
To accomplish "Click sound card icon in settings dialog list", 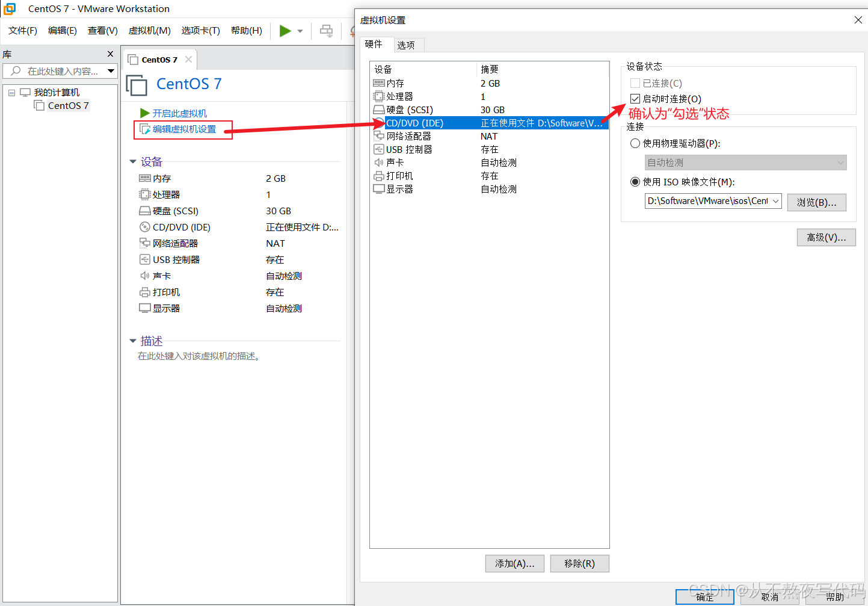I will (x=378, y=162).
